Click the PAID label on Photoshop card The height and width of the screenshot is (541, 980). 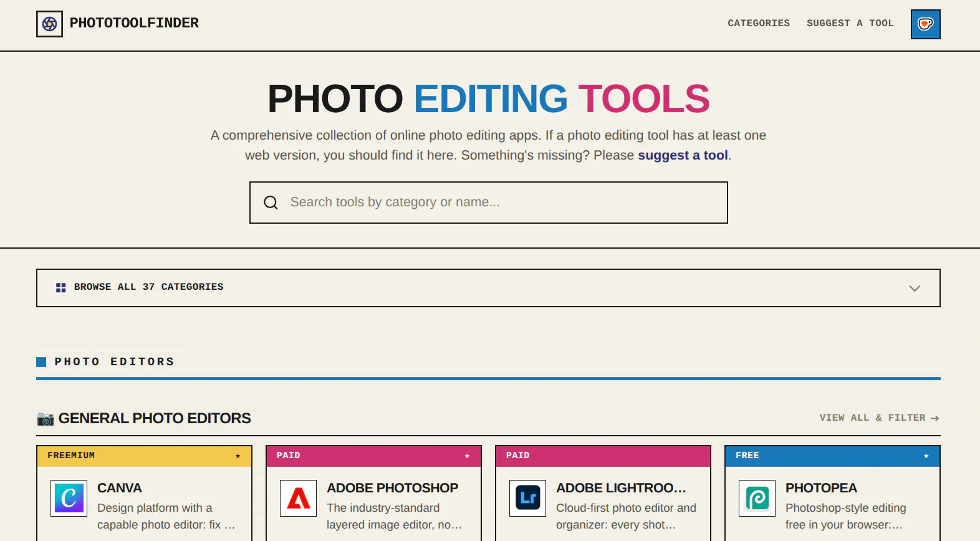coord(289,456)
